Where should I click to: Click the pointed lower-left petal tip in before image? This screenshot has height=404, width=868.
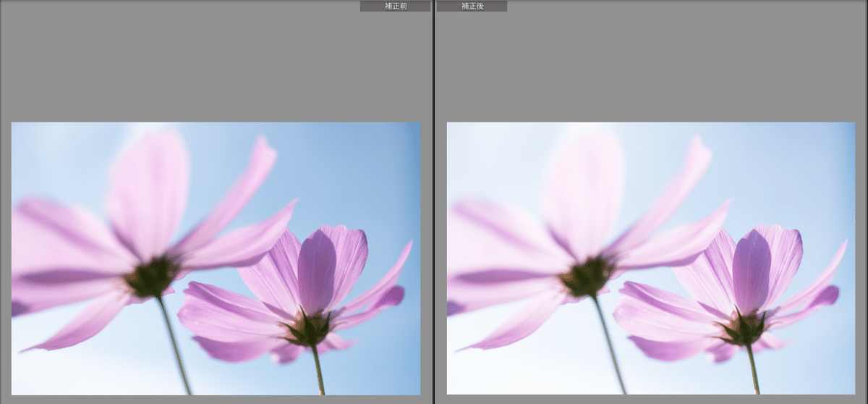(x=29, y=350)
